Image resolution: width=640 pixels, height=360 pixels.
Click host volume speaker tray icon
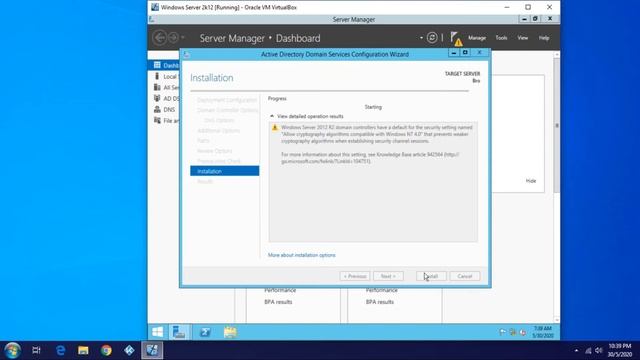click(599, 351)
